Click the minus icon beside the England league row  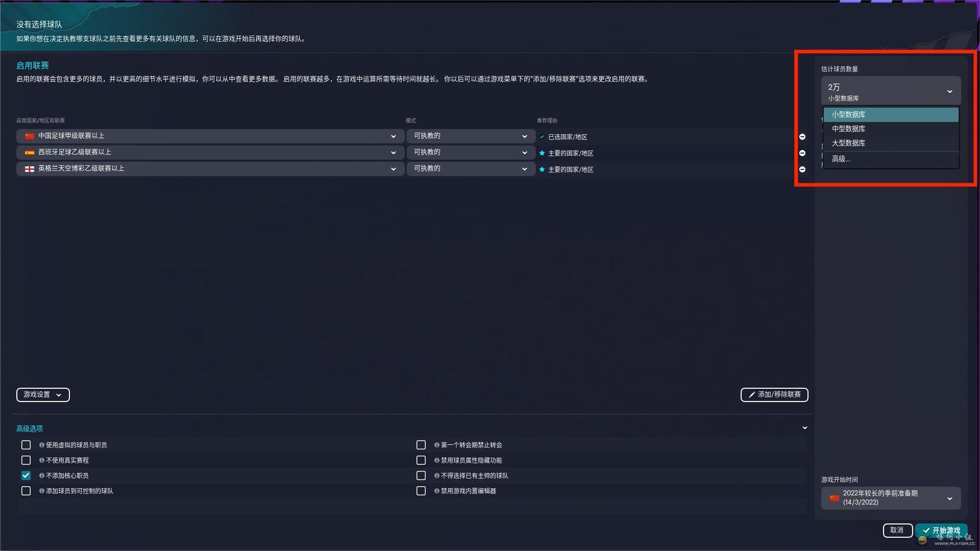802,169
